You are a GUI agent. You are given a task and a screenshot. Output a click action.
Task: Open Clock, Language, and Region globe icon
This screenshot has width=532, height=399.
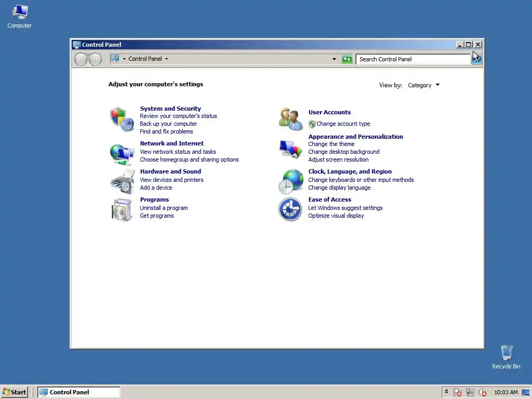pyautogui.click(x=290, y=182)
